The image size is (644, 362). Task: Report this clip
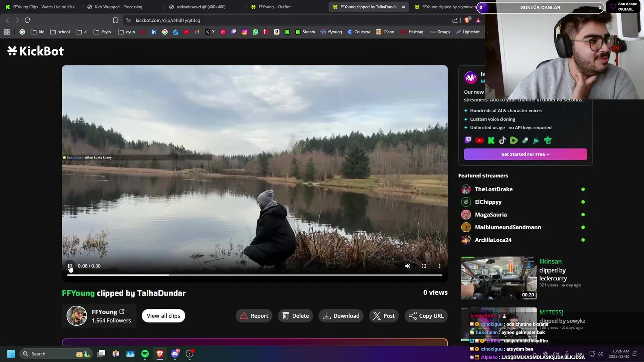254,316
